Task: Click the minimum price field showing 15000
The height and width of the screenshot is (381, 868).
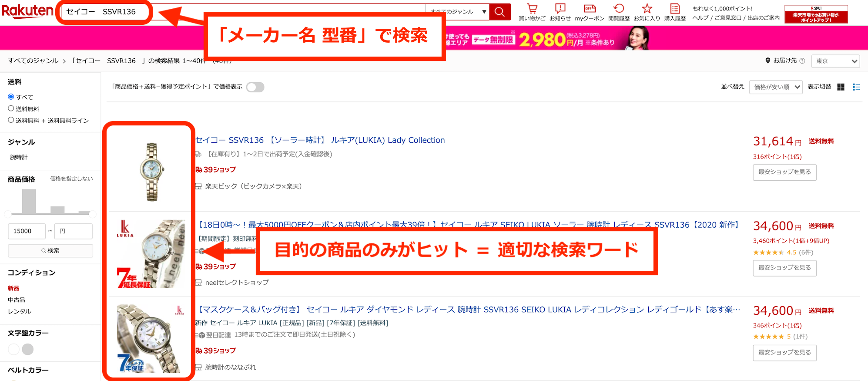Action: click(x=27, y=231)
